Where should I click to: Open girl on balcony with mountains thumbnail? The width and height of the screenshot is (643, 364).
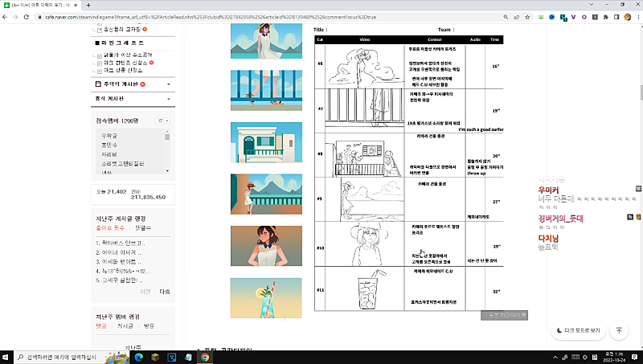(266, 194)
